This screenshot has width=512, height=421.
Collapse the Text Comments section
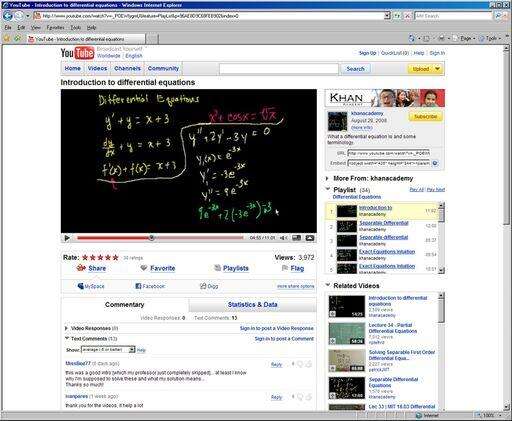[x=67, y=338]
